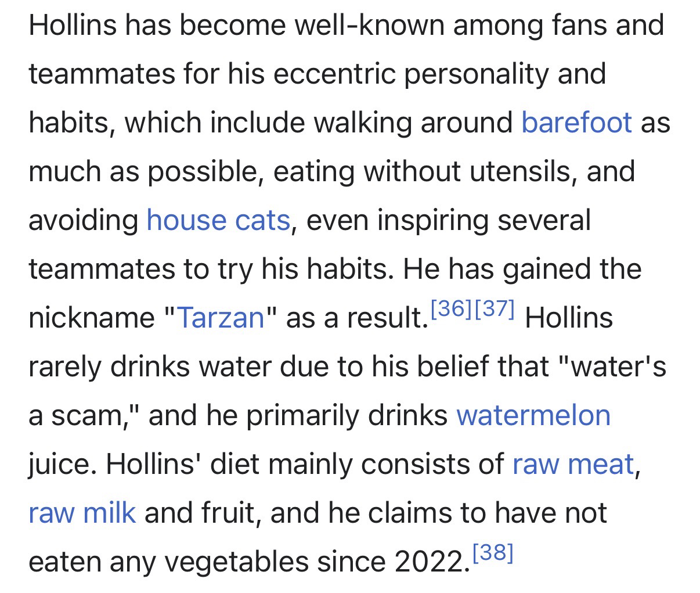Open the watermelon article link
The height and width of the screenshot is (593, 700).
[533, 415]
